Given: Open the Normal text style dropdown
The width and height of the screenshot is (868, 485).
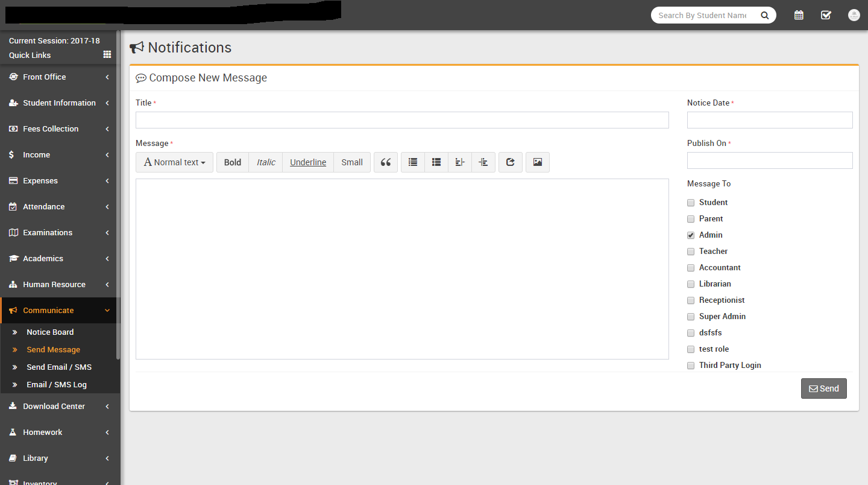Looking at the screenshot, I should click(174, 162).
